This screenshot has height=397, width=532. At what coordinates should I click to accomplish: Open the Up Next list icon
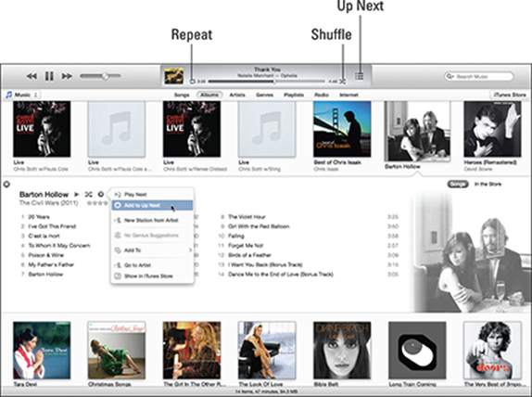tap(360, 76)
